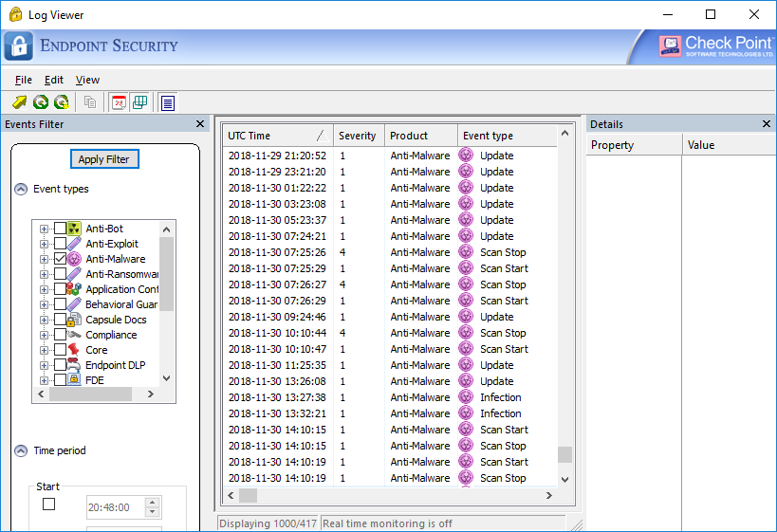The height and width of the screenshot is (532, 777).
Task: Click the blue lined-page toolbar icon
Action: (168, 103)
